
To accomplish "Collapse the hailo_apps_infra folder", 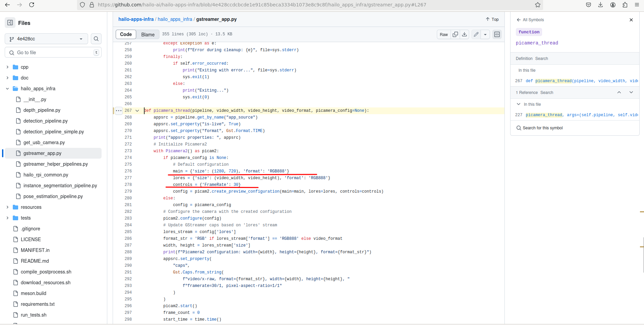I will click(7, 89).
